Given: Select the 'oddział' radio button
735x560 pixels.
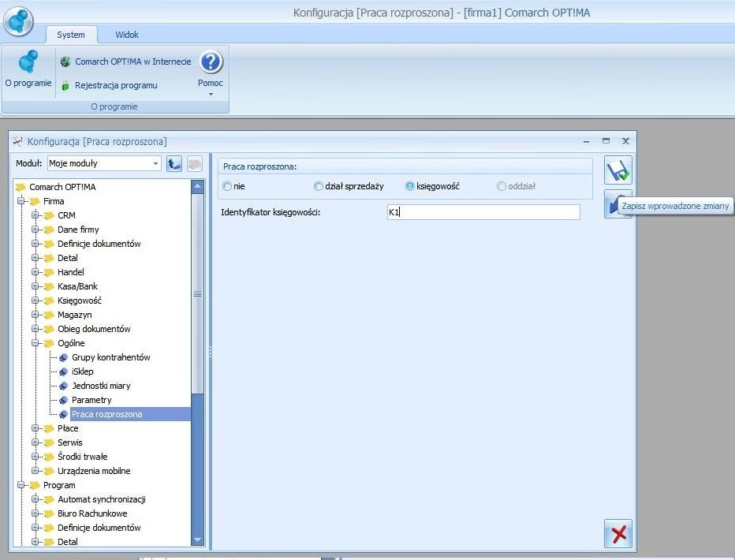Looking at the screenshot, I should point(501,186).
